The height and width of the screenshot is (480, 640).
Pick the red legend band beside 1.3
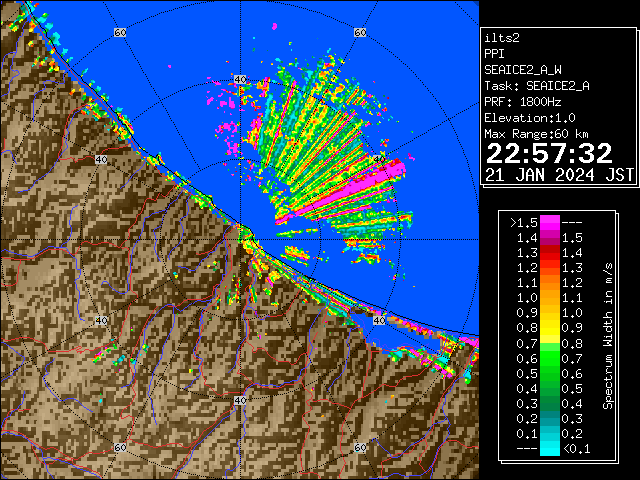550,253
